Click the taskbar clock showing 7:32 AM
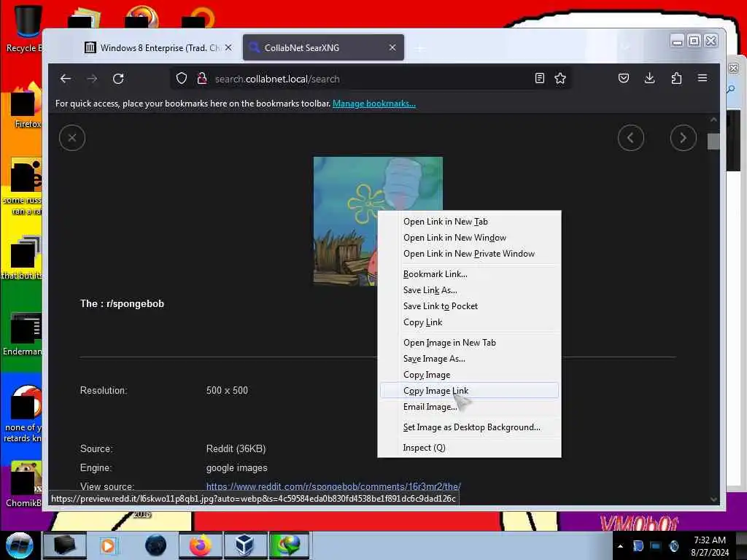 coord(709,546)
